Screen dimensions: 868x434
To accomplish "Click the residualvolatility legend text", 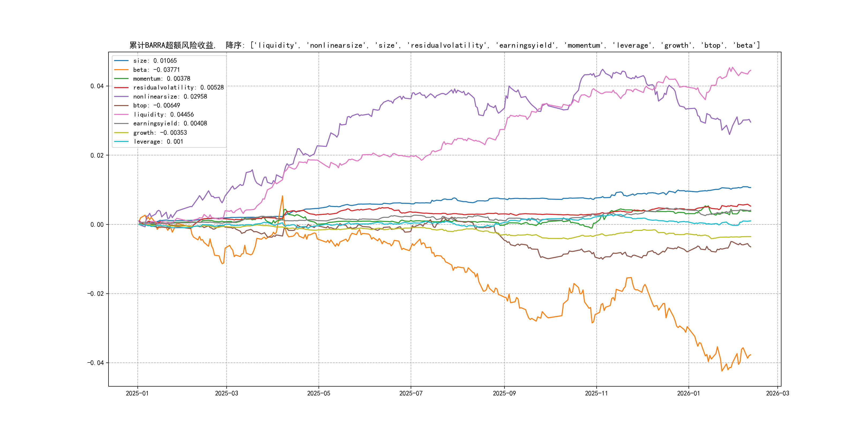I will [x=178, y=88].
